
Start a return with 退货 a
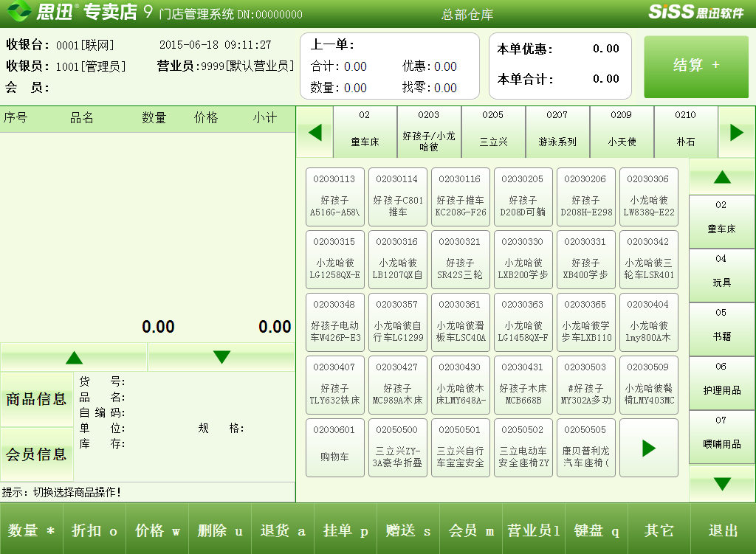[x=283, y=530]
